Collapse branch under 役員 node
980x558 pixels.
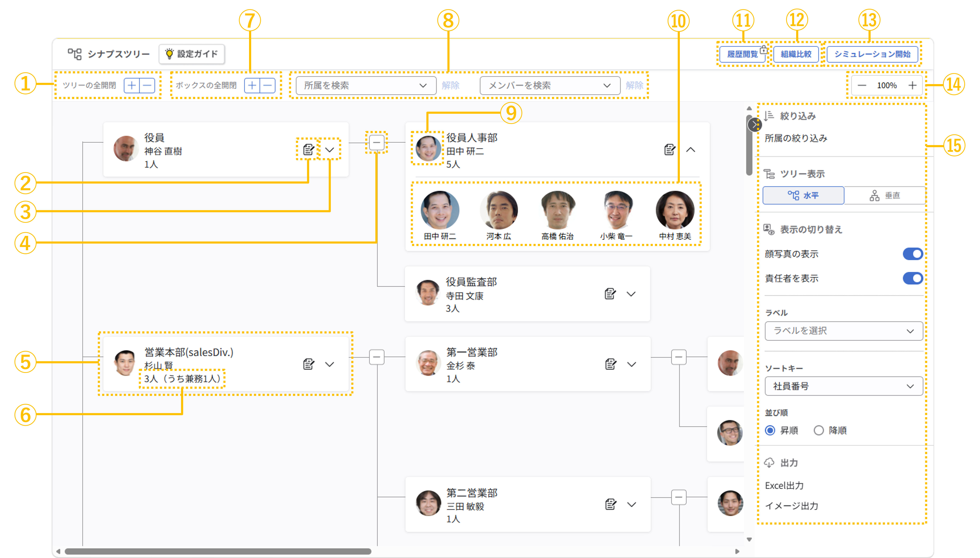click(x=377, y=143)
